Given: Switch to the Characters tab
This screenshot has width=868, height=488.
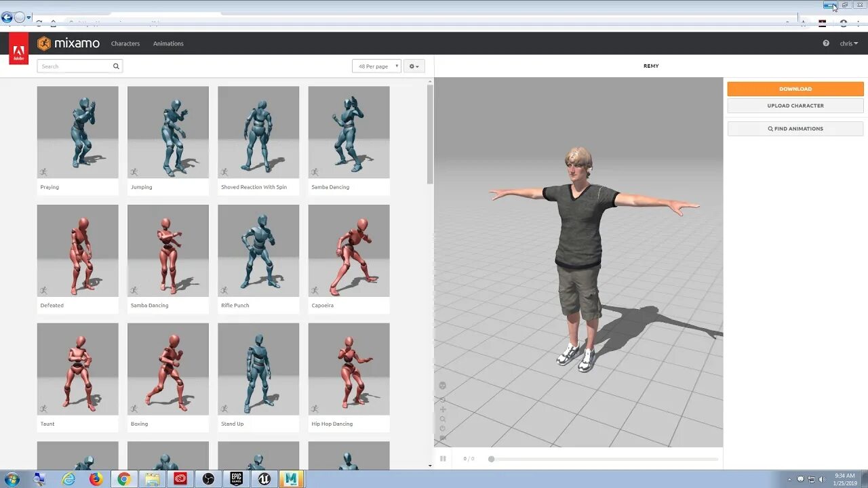Looking at the screenshot, I should pyautogui.click(x=125, y=43).
